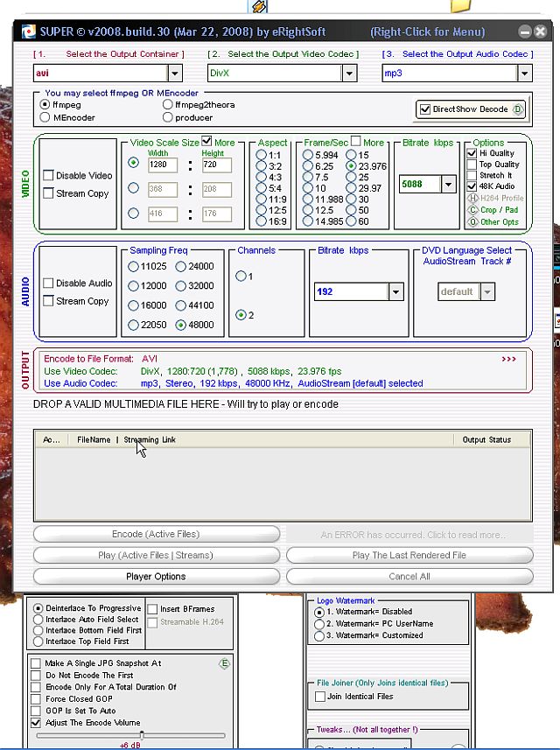
Task: Select Interlace Bottom Field First
Action: point(38,630)
